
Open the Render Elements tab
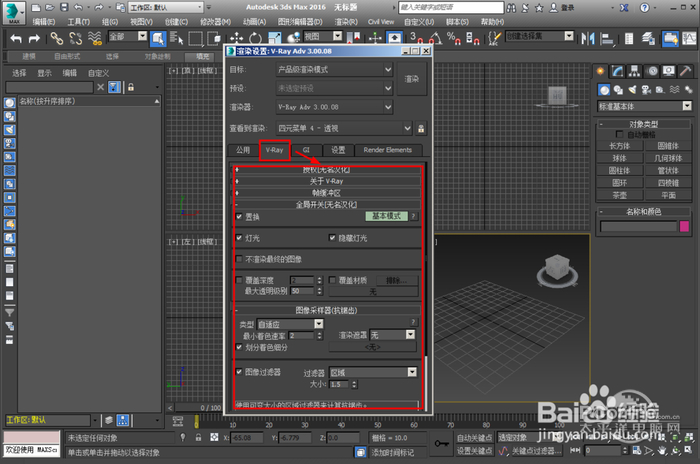pyautogui.click(x=388, y=150)
